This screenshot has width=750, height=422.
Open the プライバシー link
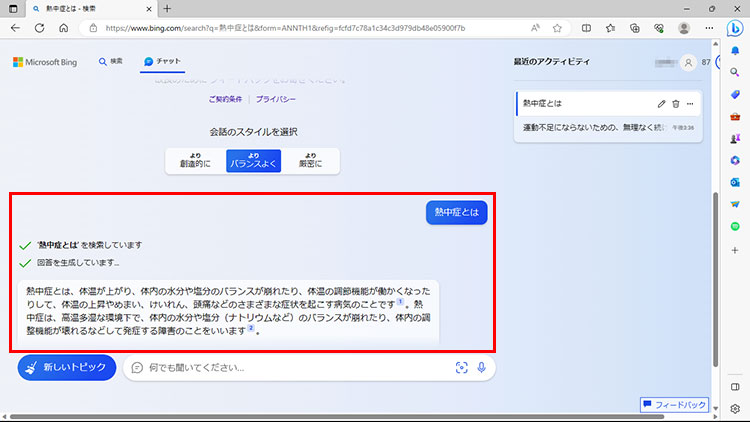click(275, 100)
